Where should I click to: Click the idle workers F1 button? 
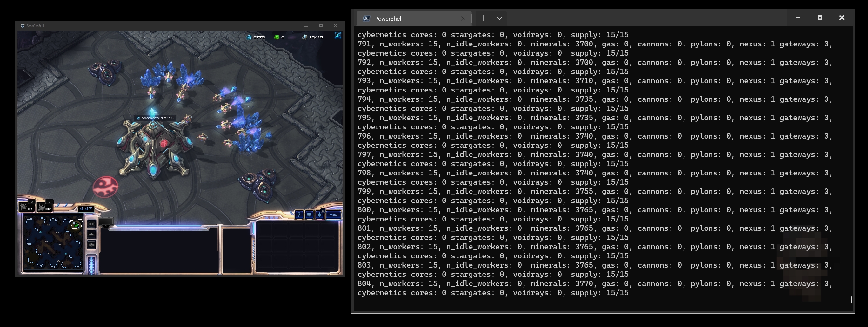point(27,207)
